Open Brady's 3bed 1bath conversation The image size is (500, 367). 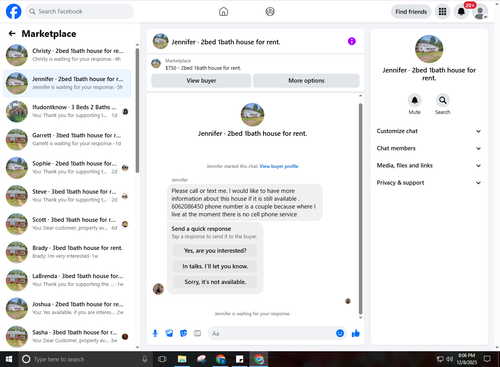pyautogui.click(x=68, y=252)
